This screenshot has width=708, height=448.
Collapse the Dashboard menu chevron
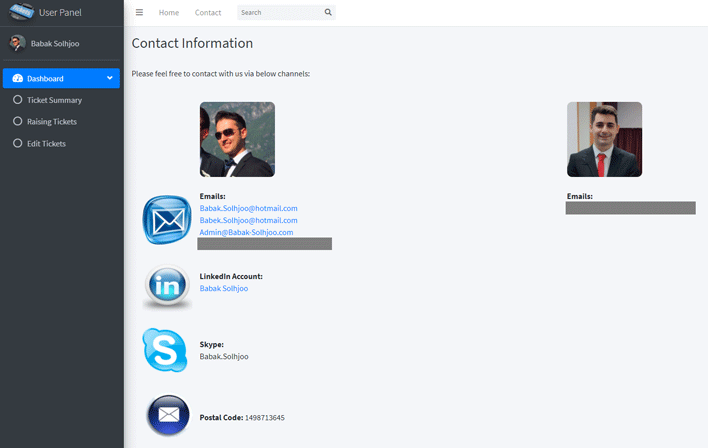[109, 78]
